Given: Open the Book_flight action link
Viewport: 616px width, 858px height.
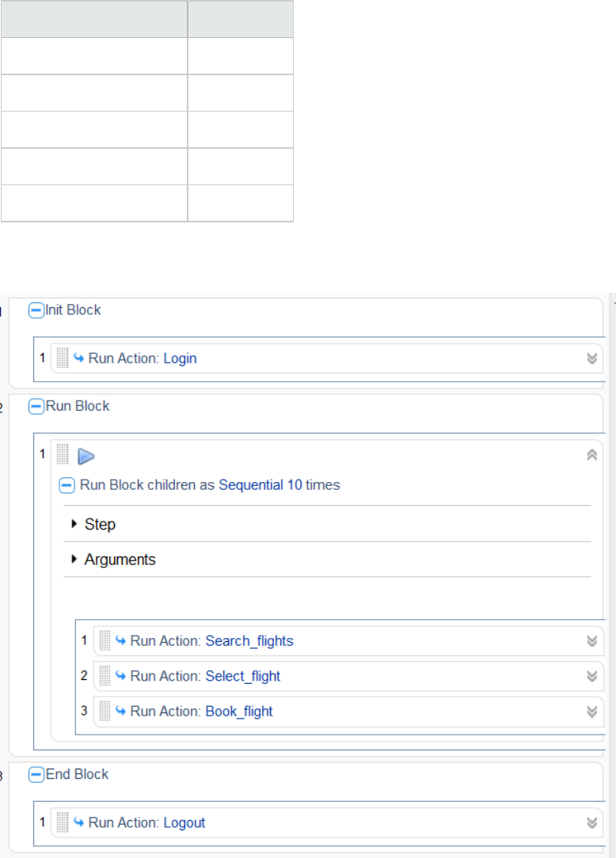Looking at the screenshot, I should click(239, 711).
